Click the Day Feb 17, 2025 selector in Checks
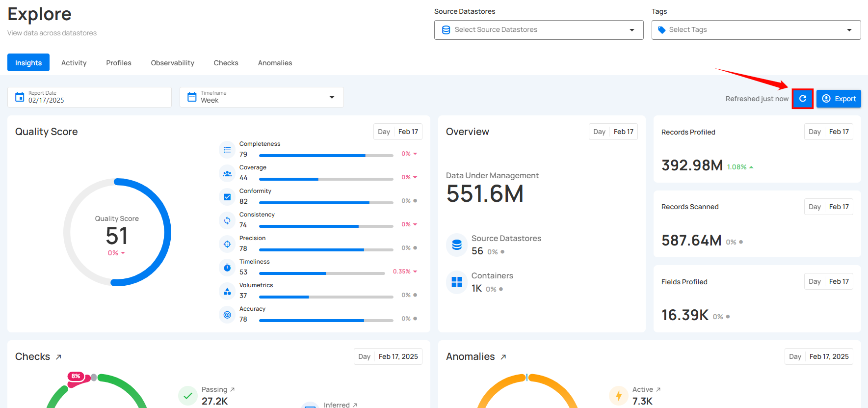The height and width of the screenshot is (408, 868). pos(388,356)
